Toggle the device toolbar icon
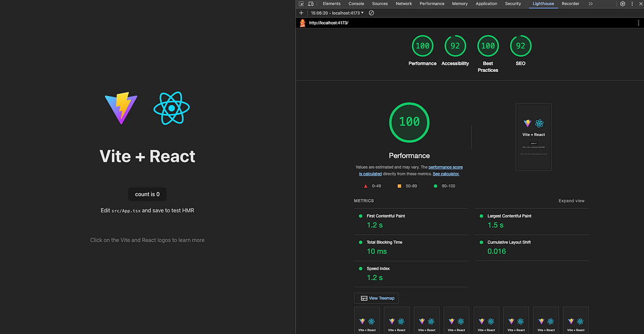 [x=310, y=4]
